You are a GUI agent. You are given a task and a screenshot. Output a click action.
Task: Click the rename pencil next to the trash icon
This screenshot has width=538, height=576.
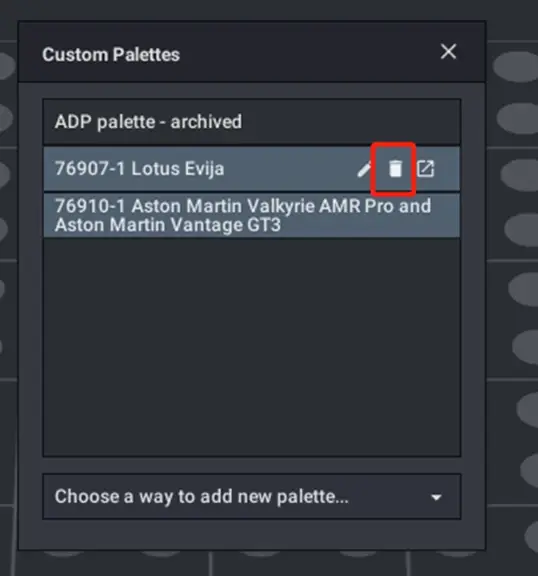pyautogui.click(x=364, y=170)
